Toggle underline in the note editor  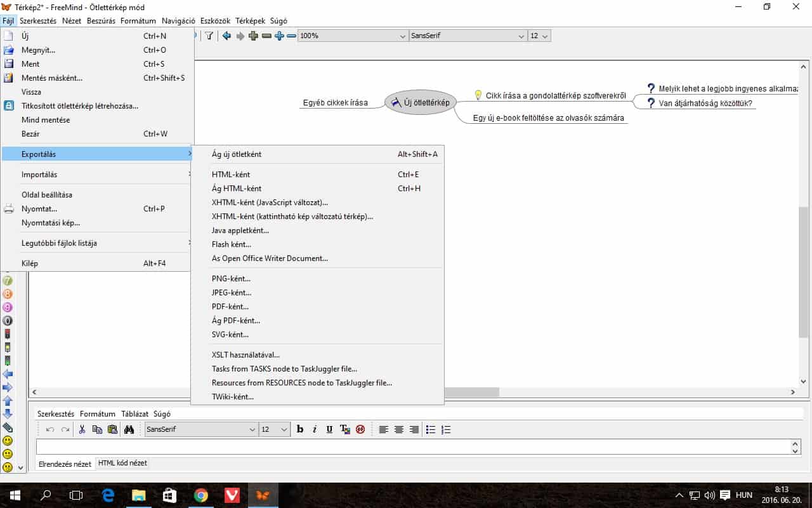[329, 429]
